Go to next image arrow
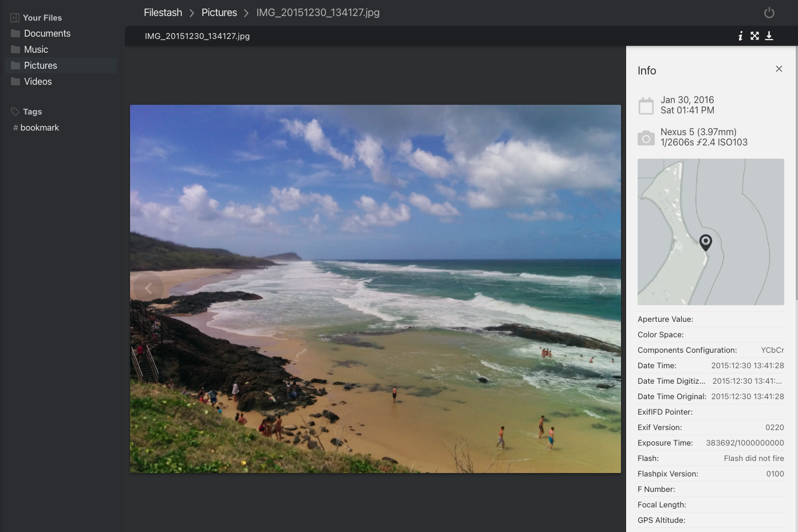Viewport: 798px width, 532px height. pyautogui.click(x=602, y=288)
